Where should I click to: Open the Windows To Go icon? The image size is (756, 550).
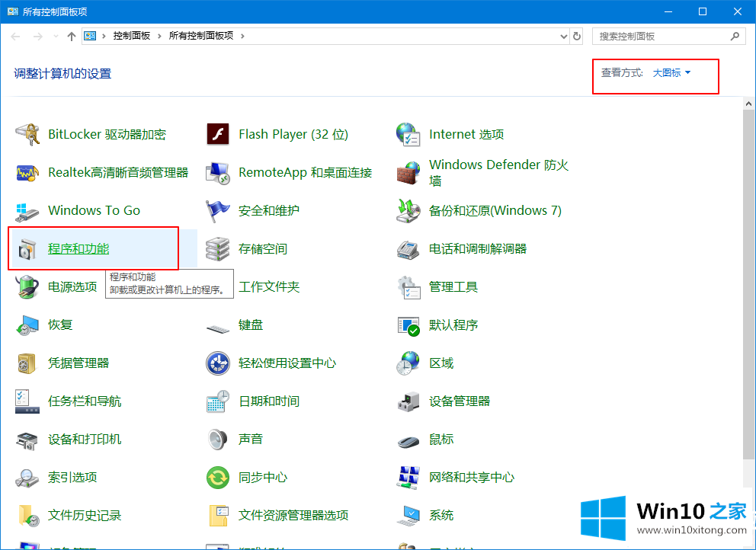[x=27, y=211]
